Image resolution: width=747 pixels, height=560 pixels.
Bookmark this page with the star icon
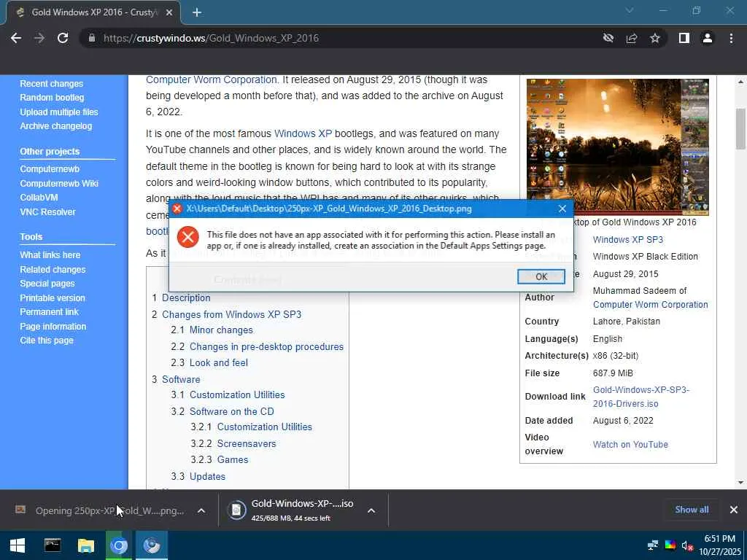click(x=655, y=38)
